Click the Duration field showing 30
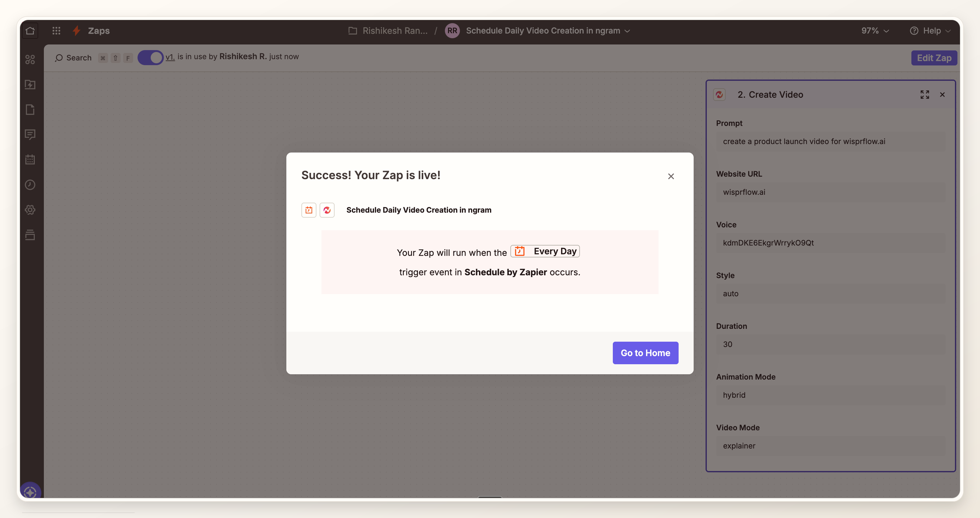The width and height of the screenshot is (980, 518). 831,344
